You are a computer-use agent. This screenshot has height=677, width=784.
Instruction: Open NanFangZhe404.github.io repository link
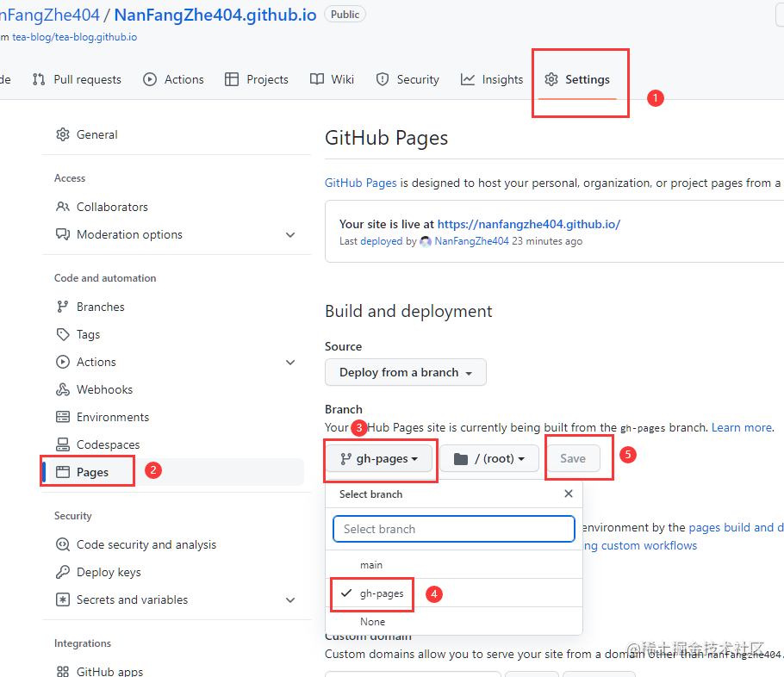[x=215, y=15]
